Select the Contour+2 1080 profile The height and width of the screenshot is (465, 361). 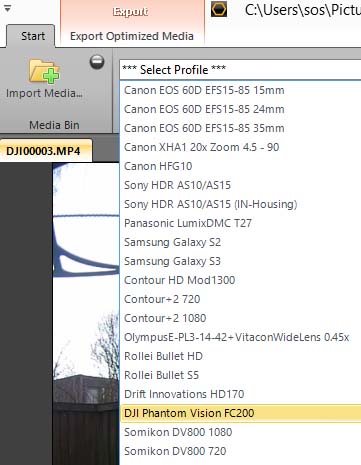(x=240, y=318)
